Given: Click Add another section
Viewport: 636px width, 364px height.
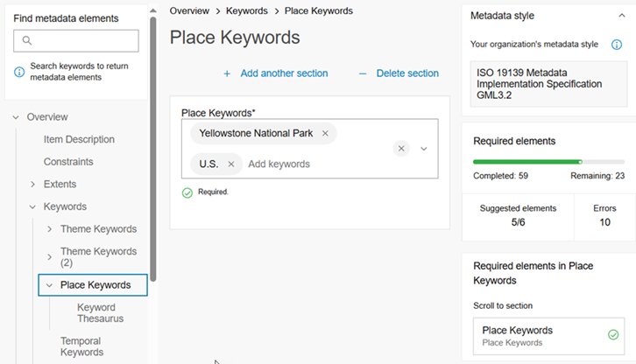Looking at the screenshot, I should [275, 73].
